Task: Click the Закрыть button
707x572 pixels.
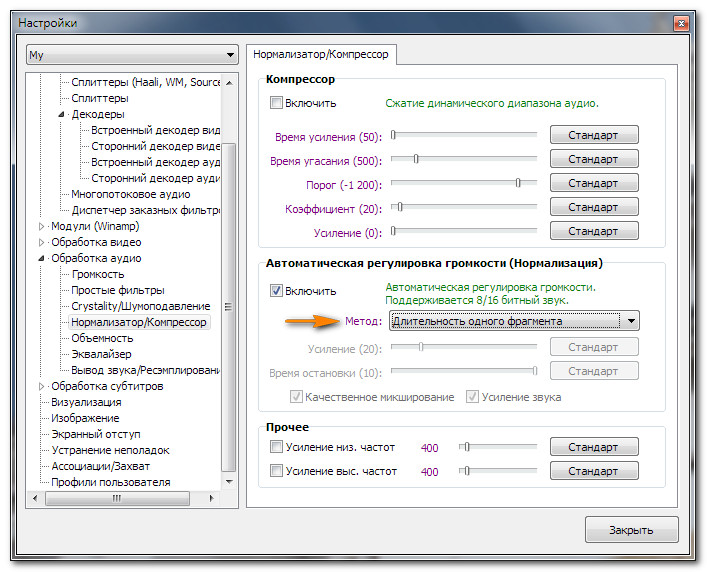Action: (631, 530)
